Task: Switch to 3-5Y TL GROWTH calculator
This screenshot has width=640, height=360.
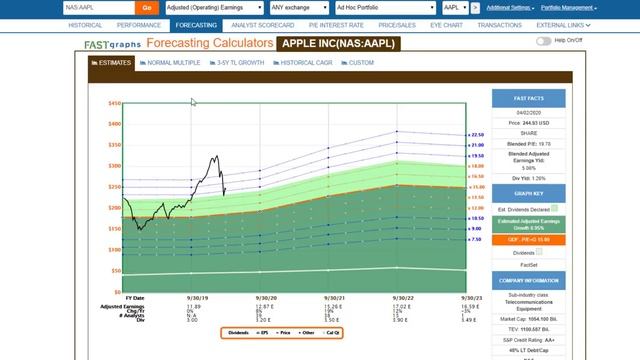Action: click(237, 63)
